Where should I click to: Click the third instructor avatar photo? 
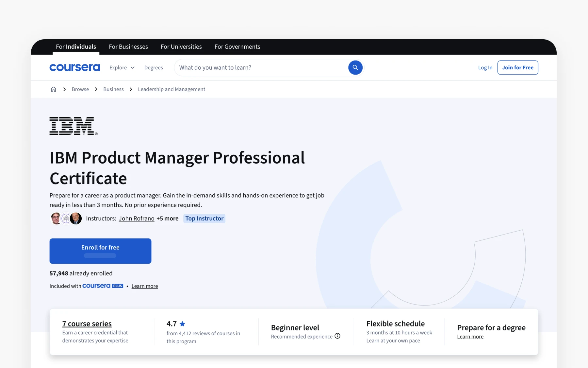click(76, 219)
